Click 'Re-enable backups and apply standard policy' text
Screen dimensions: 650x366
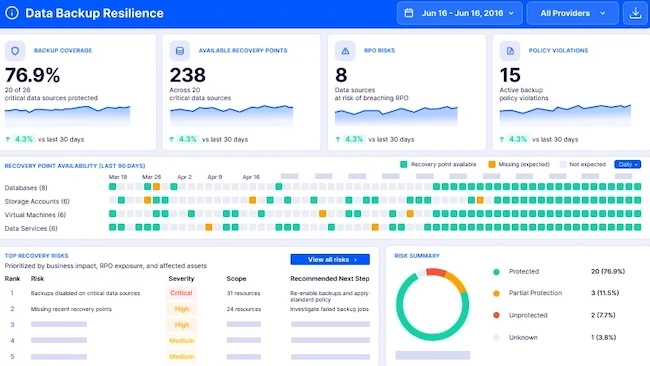pos(329,296)
